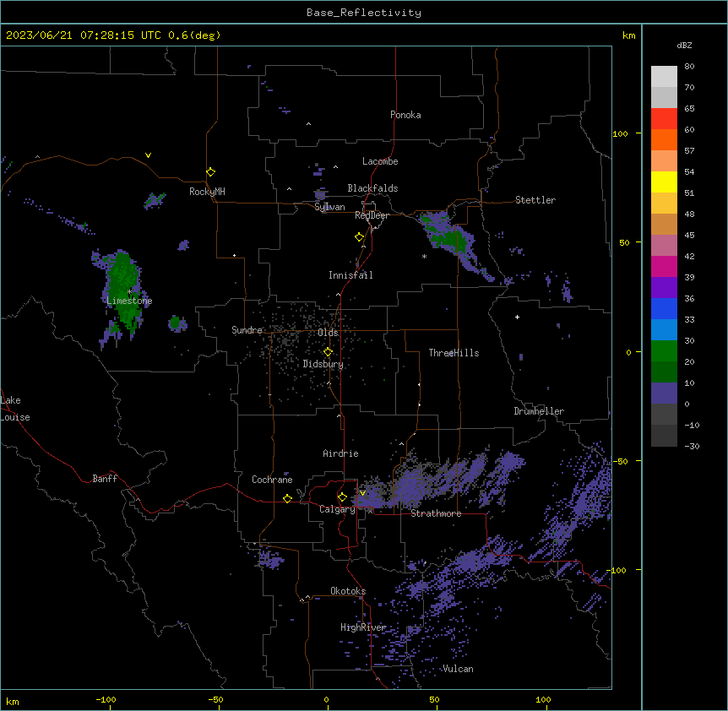Image resolution: width=728 pixels, height=711 pixels.
Task: Select the yellow diamond marker above Didsbury
Action: click(328, 352)
